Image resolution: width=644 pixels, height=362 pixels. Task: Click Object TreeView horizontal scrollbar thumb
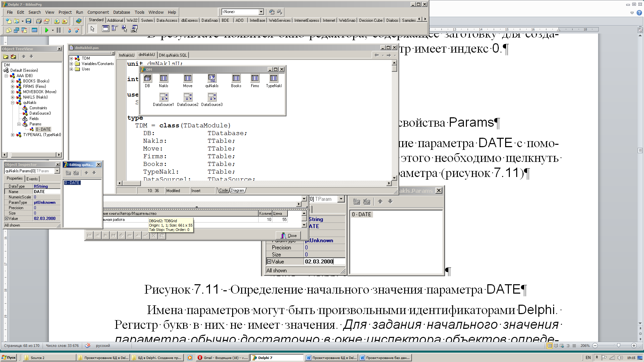(x=34, y=155)
